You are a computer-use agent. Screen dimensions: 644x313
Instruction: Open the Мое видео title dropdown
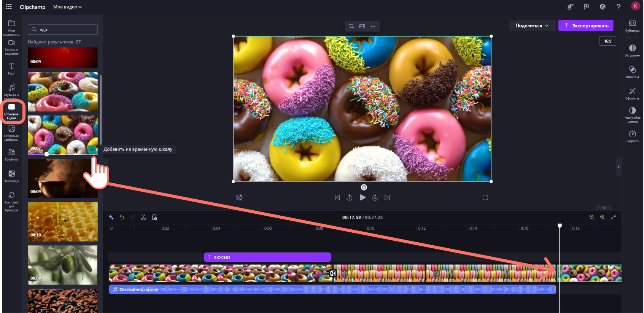click(x=67, y=7)
